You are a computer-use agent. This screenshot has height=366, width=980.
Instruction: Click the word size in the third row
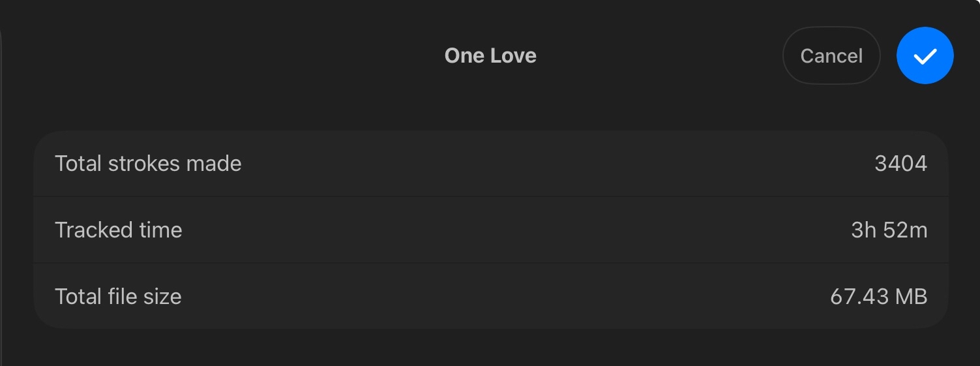[162, 296]
